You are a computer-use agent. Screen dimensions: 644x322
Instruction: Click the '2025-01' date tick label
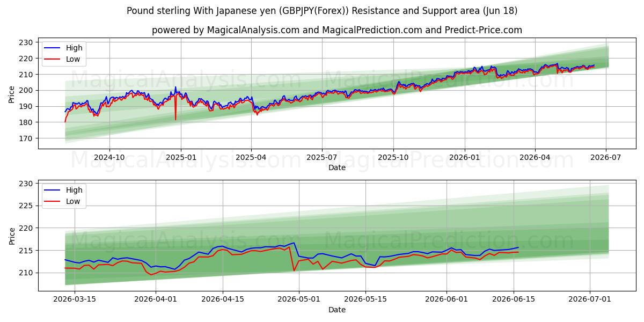[181, 158]
